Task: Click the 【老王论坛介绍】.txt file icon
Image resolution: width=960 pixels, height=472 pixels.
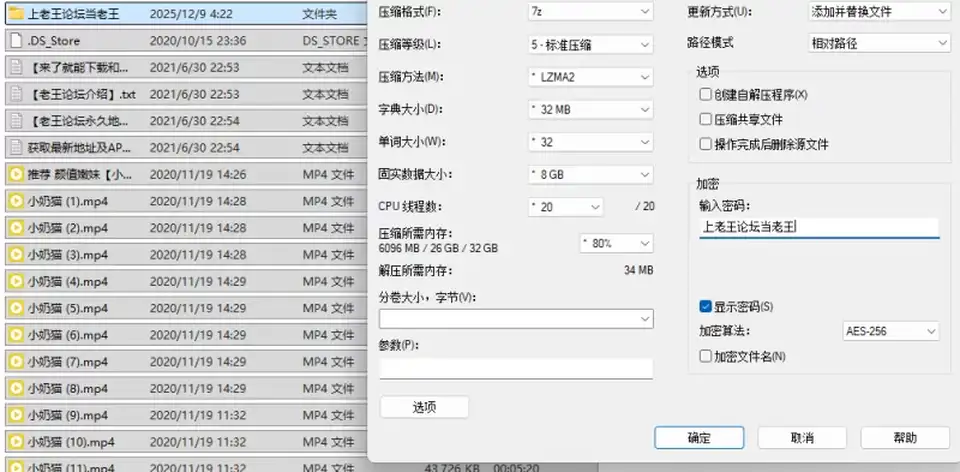Action: (x=17, y=94)
